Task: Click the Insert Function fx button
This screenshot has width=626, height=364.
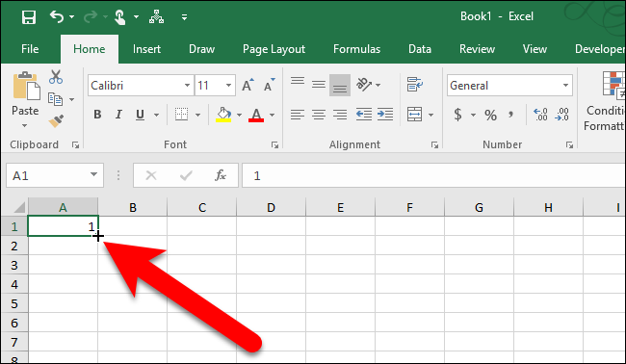Action: coord(221,175)
